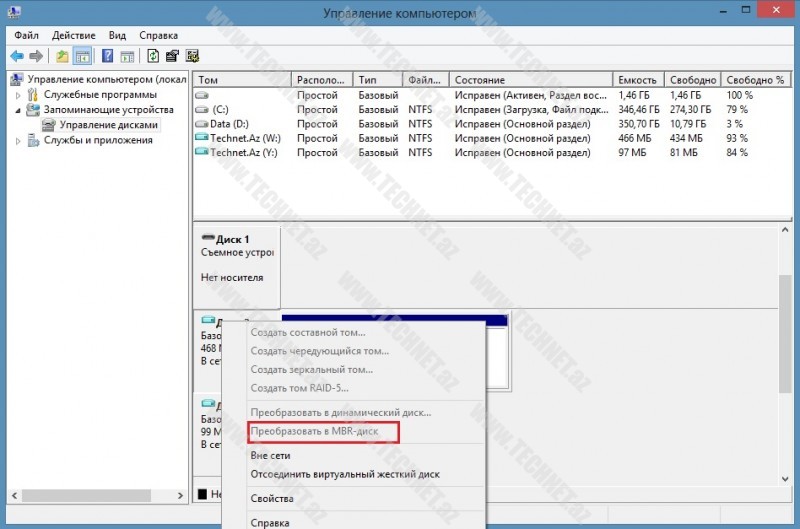Toggle the show/hide console tree icon
The width and height of the screenshot is (800, 529).
(x=83, y=56)
